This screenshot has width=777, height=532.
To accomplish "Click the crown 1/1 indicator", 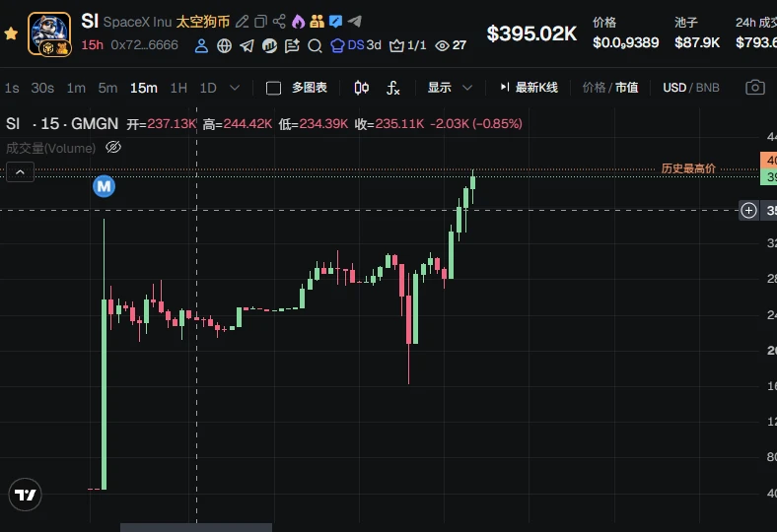I will (x=408, y=45).
